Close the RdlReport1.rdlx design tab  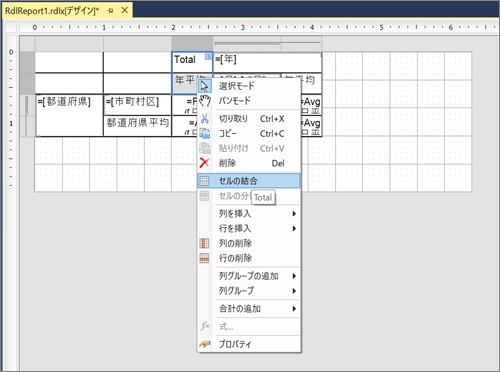[x=124, y=10]
